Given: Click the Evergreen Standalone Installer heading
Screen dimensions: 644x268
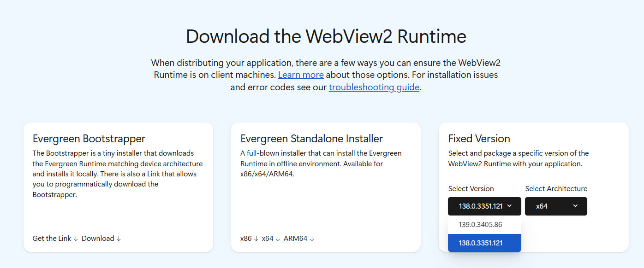Looking at the screenshot, I should pyautogui.click(x=311, y=139).
